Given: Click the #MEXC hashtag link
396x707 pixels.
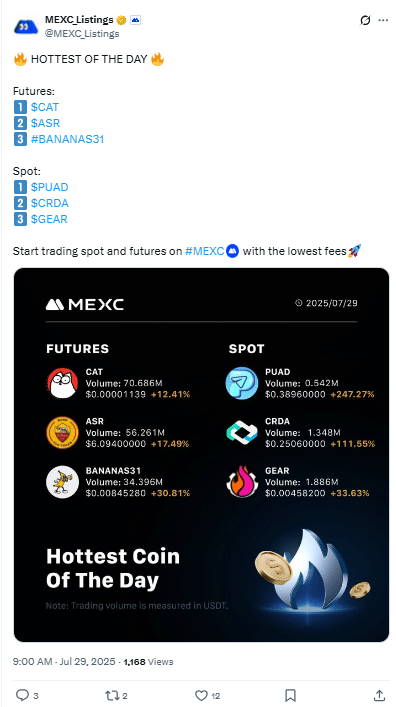Looking at the screenshot, I should click(204, 251).
